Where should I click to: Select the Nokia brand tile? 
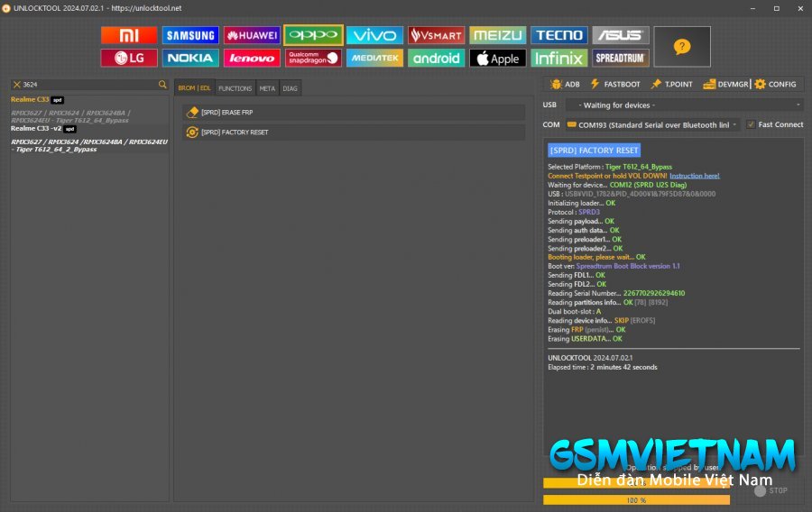coord(190,58)
